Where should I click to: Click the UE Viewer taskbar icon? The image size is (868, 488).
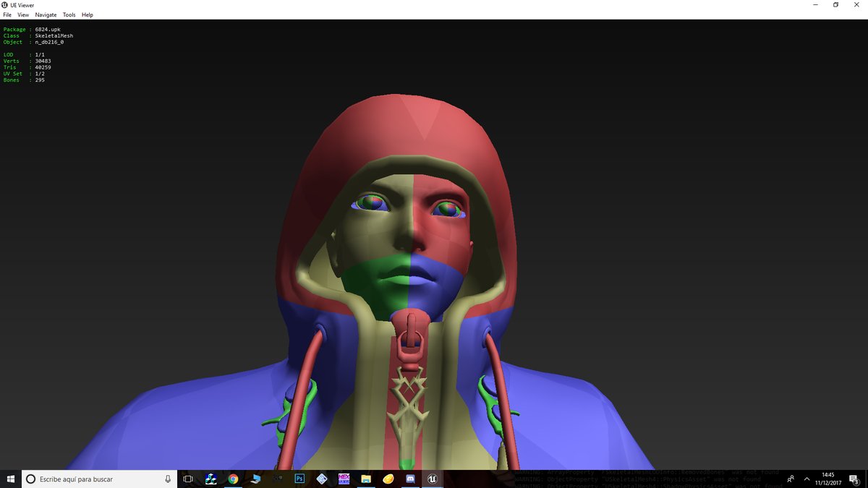(x=433, y=479)
